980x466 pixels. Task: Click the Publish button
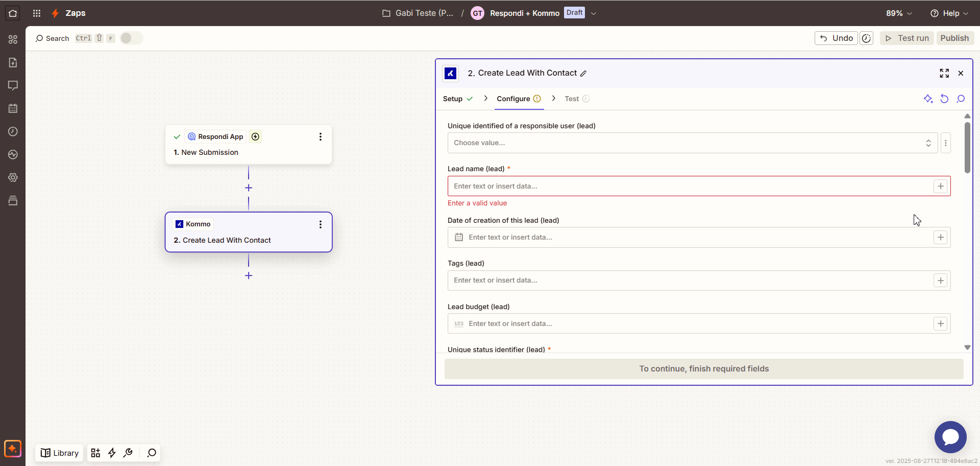click(x=954, y=38)
